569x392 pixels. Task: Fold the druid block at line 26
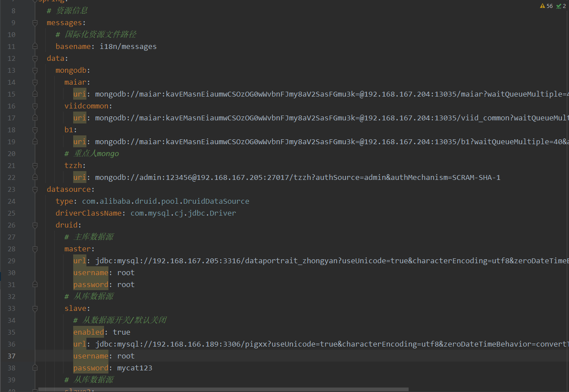[x=35, y=225]
